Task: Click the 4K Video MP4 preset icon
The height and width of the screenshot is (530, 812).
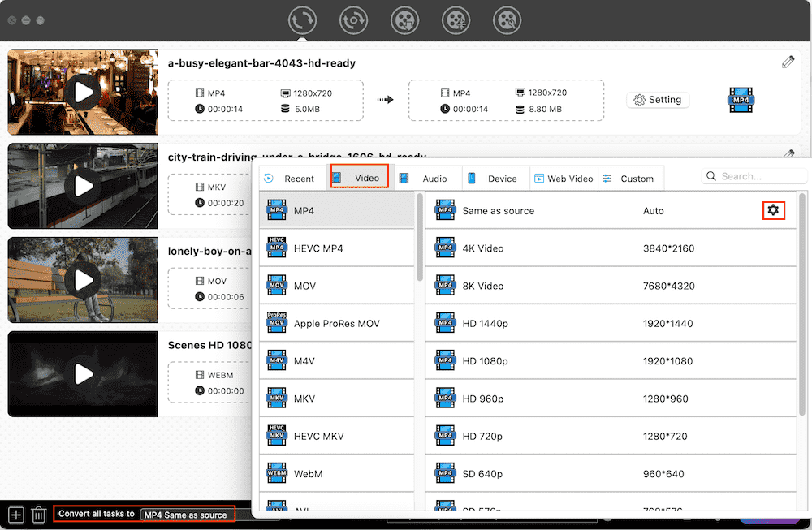Action: [445, 248]
